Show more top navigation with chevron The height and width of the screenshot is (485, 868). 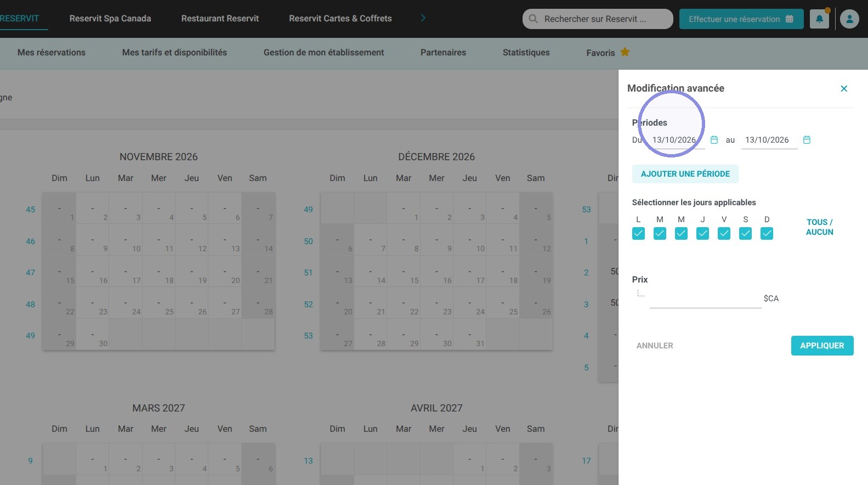(423, 18)
